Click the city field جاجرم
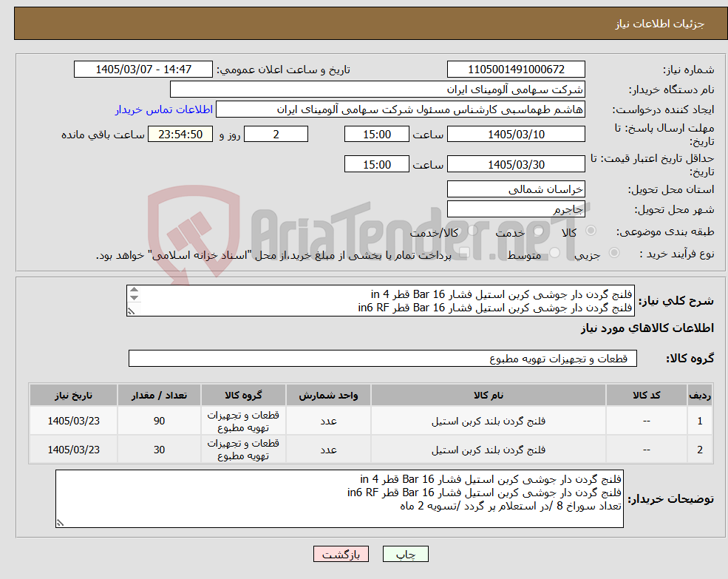728x579 pixels. [x=516, y=209]
